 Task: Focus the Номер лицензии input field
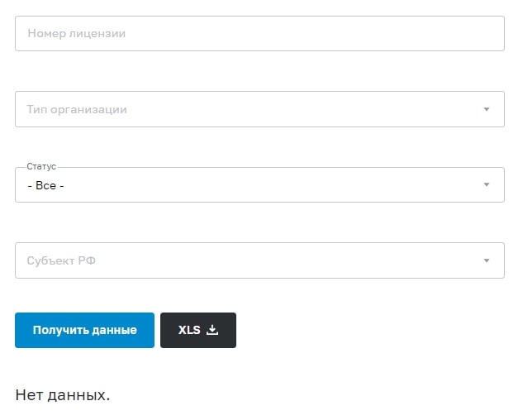coord(259,33)
